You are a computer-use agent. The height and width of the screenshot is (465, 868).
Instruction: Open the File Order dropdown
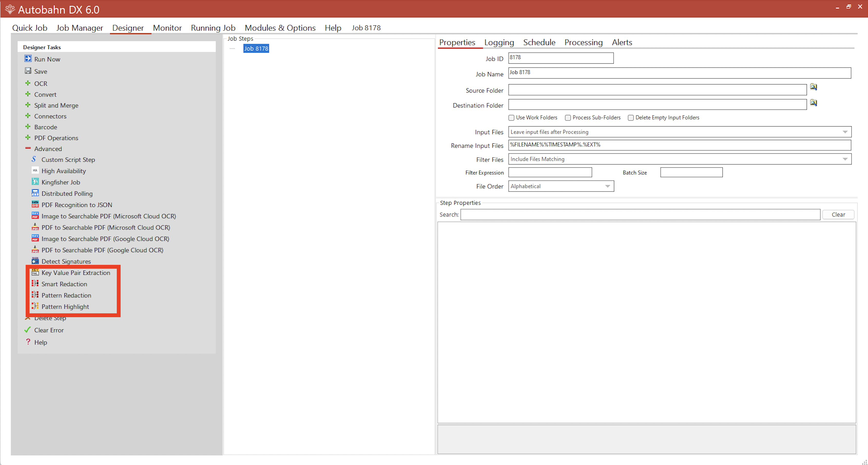point(607,186)
